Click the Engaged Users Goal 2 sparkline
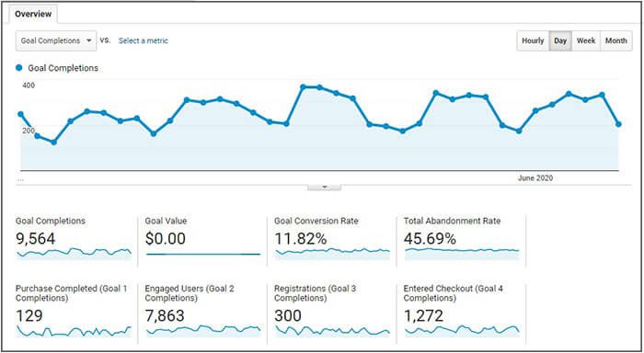The height and width of the screenshot is (353, 644). [203, 331]
